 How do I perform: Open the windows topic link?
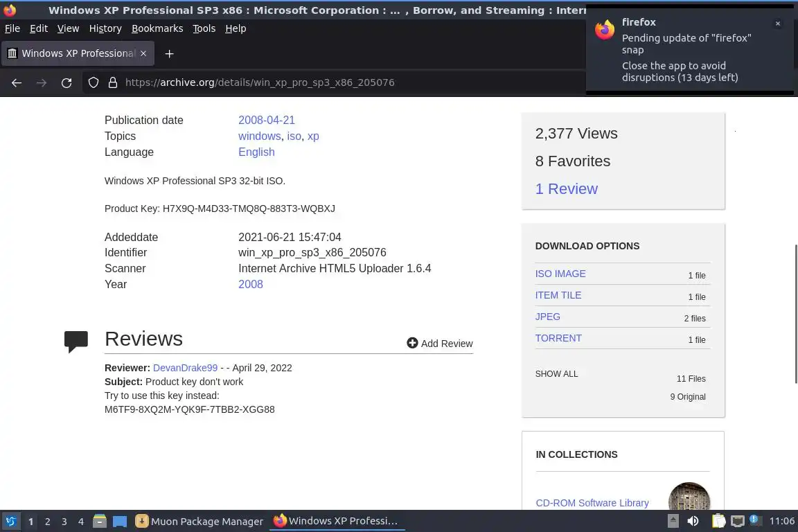coord(260,136)
